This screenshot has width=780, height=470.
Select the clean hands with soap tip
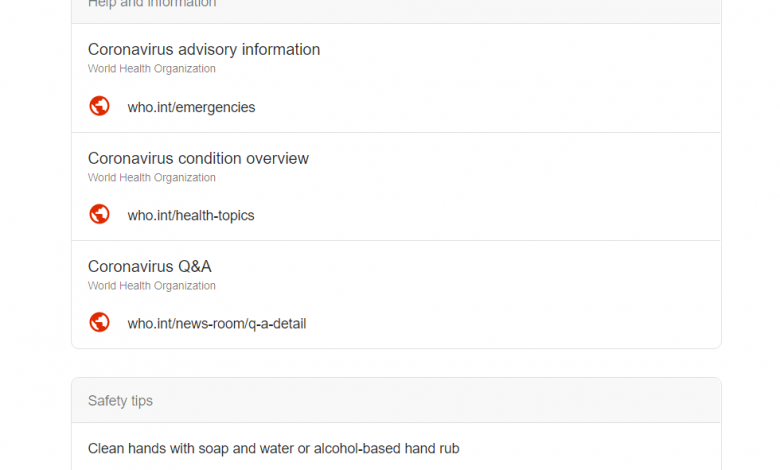[x=274, y=449]
